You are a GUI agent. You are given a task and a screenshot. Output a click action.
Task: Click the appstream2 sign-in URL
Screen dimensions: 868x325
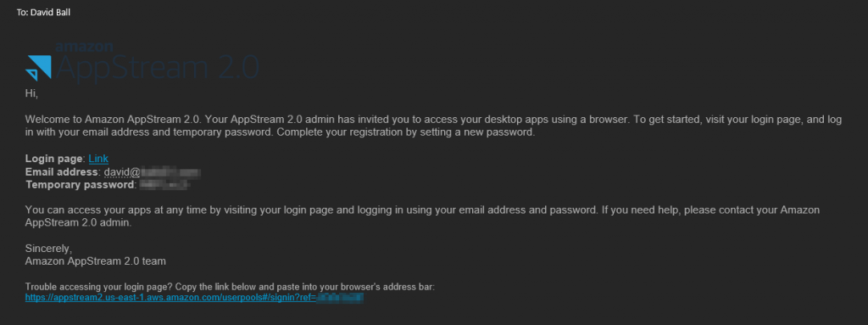[x=194, y=298]
